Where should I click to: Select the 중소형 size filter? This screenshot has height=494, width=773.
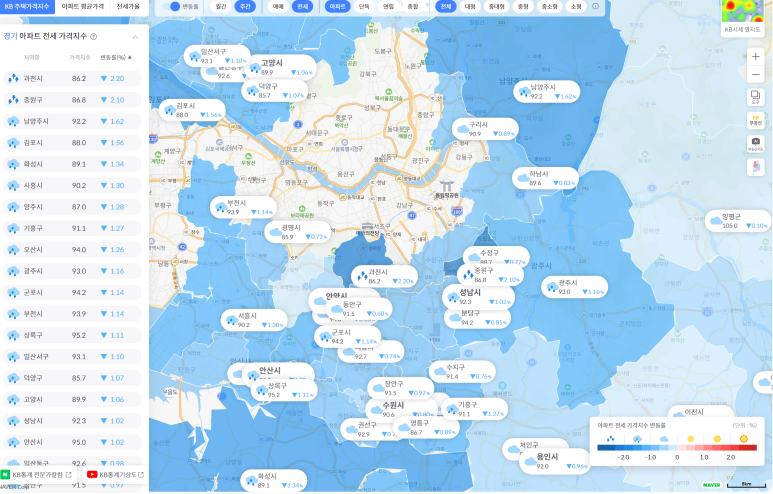click(x=549, y=6)
